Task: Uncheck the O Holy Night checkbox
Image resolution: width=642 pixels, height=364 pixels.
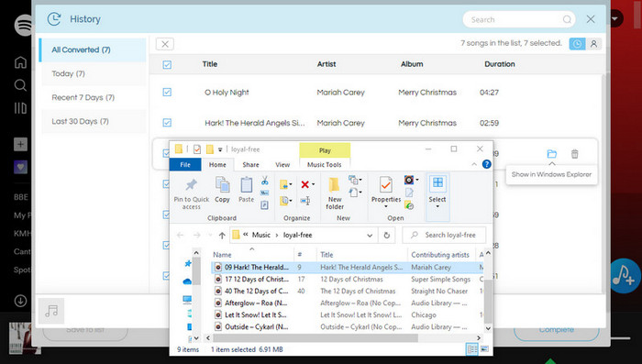Action: (167, 92)
